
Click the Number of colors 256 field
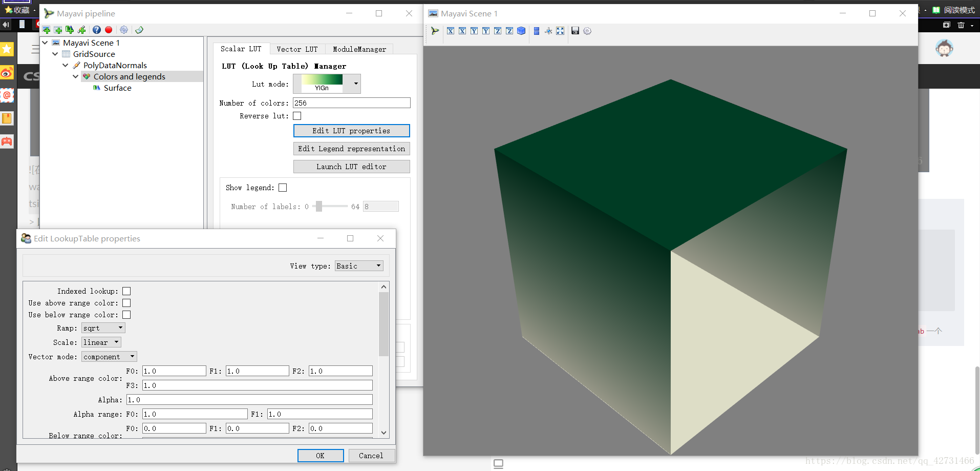(351, 103)
